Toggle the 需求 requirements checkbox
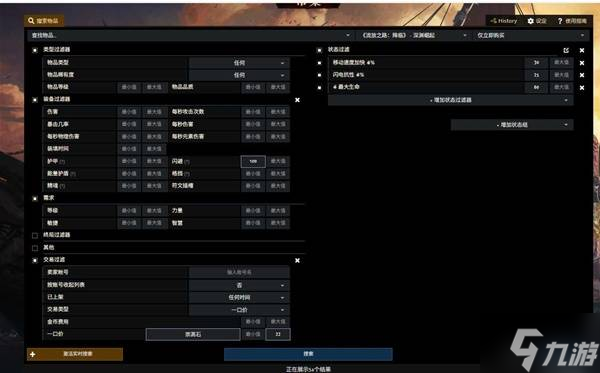600x373 pixels. tap(35, 198)
